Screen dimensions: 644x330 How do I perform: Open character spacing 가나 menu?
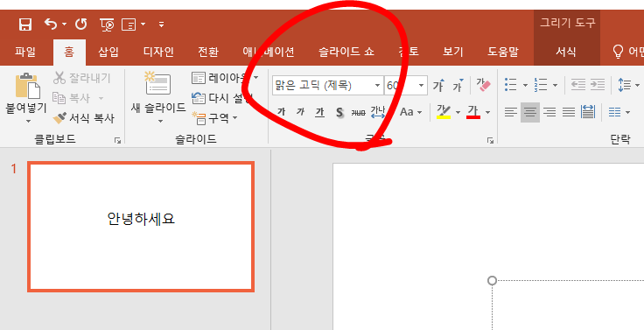[x=378, y=112]
